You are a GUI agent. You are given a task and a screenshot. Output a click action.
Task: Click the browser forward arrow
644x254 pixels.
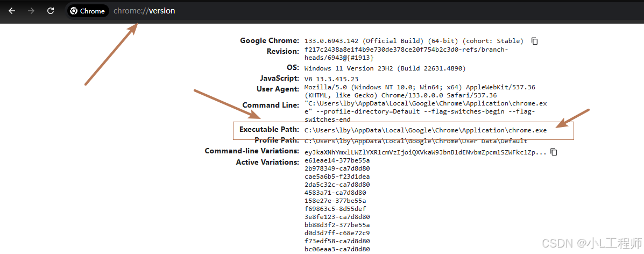click(31, 11)
